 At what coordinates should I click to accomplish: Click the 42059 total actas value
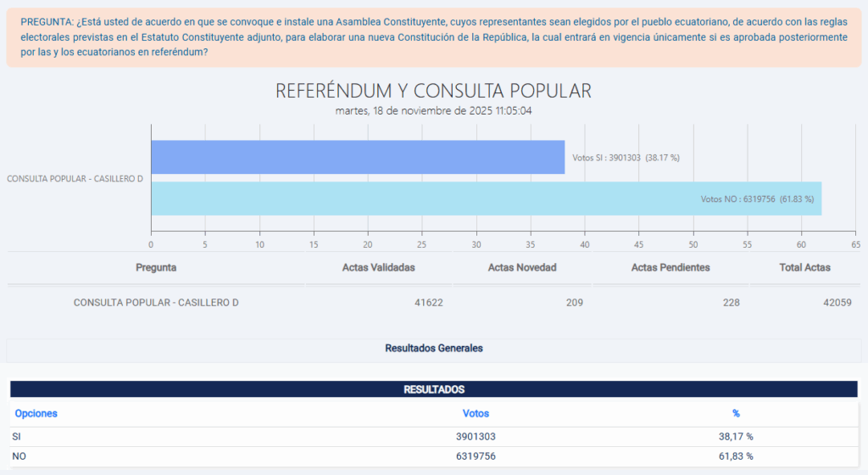(835, 303)
